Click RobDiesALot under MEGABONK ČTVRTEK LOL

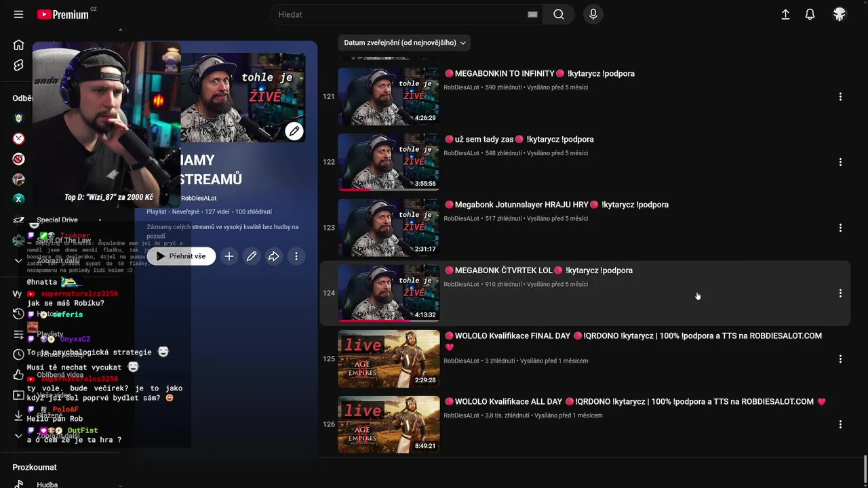(x=461, y=284)
